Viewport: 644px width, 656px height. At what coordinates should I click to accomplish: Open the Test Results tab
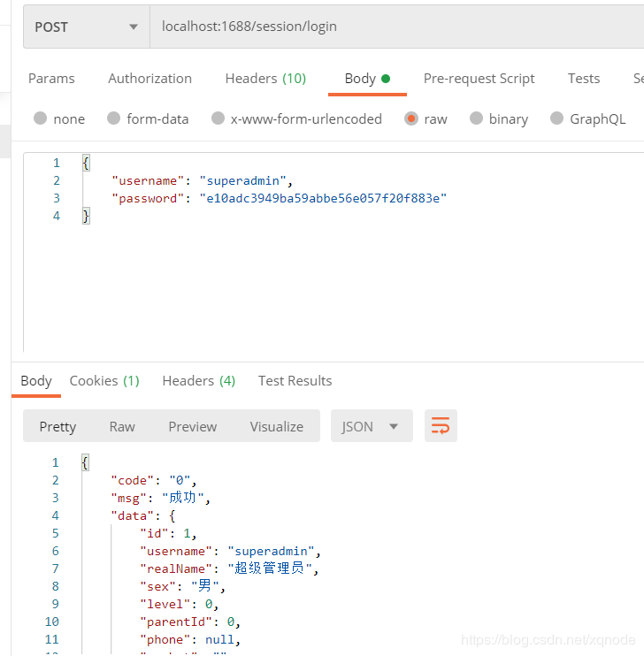[295, 380]
